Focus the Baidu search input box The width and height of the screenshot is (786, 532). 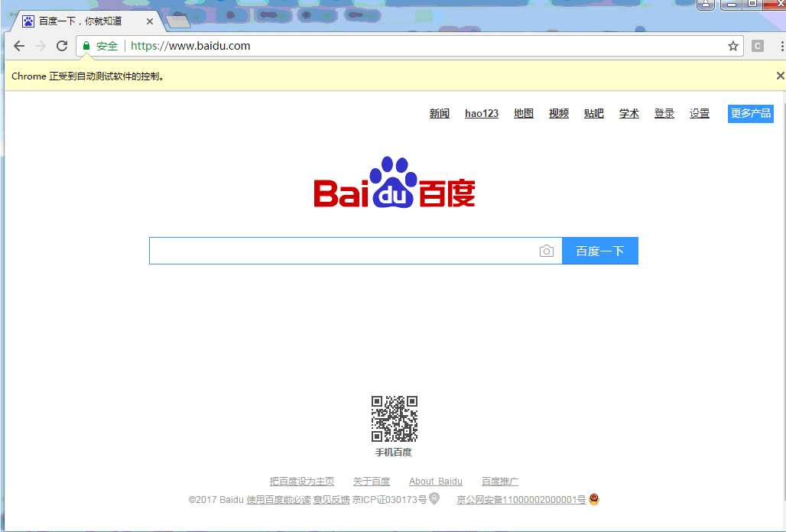pyautogui.click(x=356, y=251)
